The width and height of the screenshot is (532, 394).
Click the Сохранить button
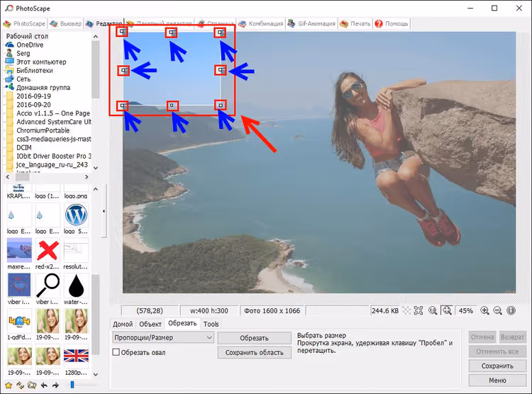click(x=497, y=366)
